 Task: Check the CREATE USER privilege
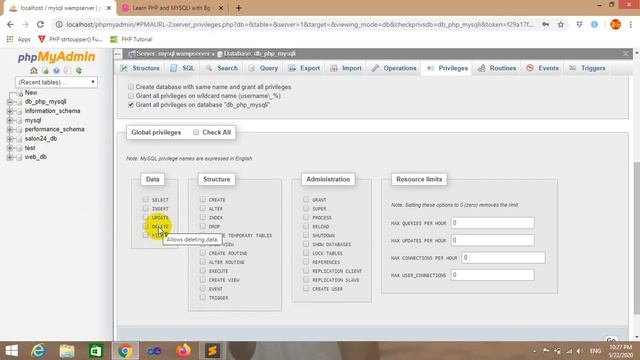click(x=306, y=288)
